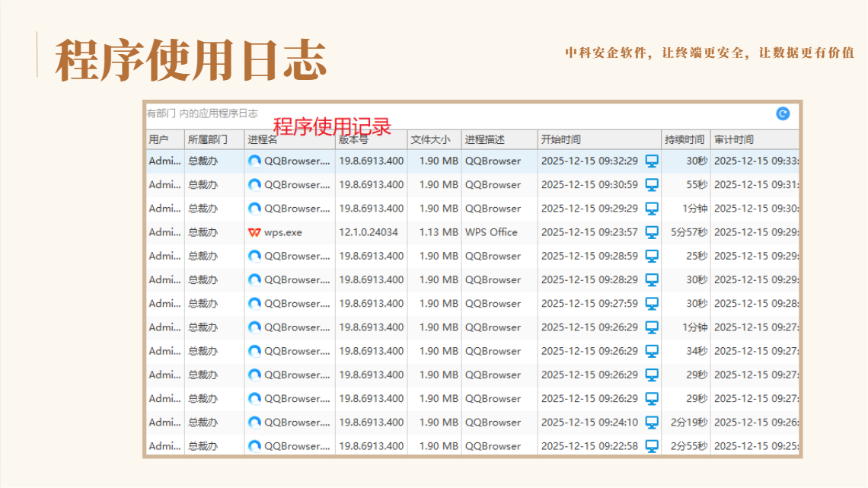
Task: Click monitor icon in 09:29:29 start time row
Action: click(652, 209)
